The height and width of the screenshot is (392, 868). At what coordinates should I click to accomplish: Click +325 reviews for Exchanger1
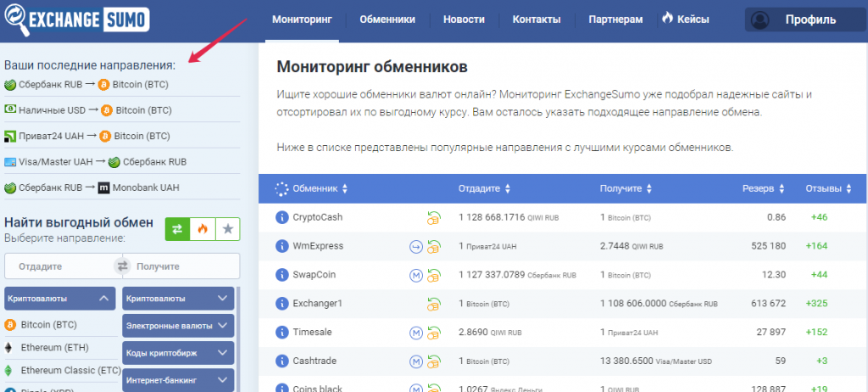pyautogui.click(x=816, y=303)
